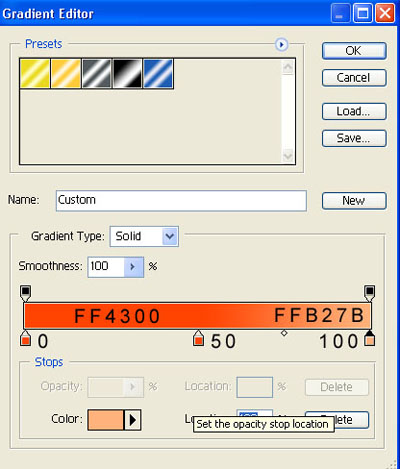
Task: Maximize the Gradient Editor window
Action: [363, 13]
